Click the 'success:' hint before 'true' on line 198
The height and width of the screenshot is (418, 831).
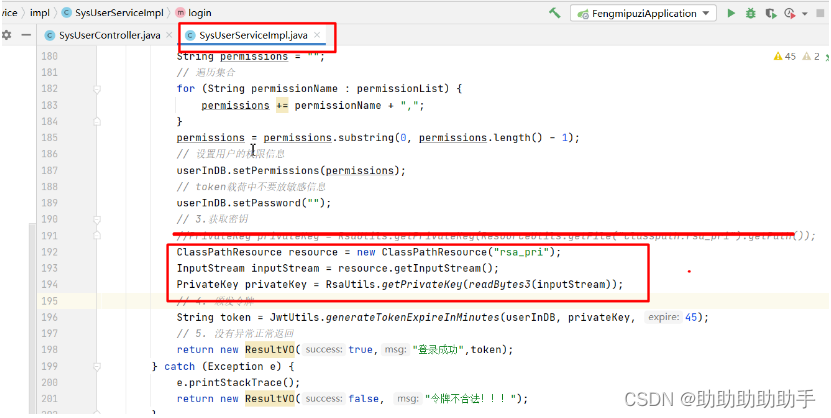[x=325, y=350]
